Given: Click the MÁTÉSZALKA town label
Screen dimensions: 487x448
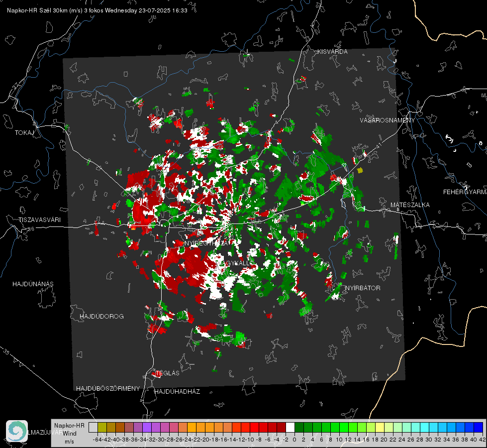Looking at the screenshot, I should coord(410,205).
